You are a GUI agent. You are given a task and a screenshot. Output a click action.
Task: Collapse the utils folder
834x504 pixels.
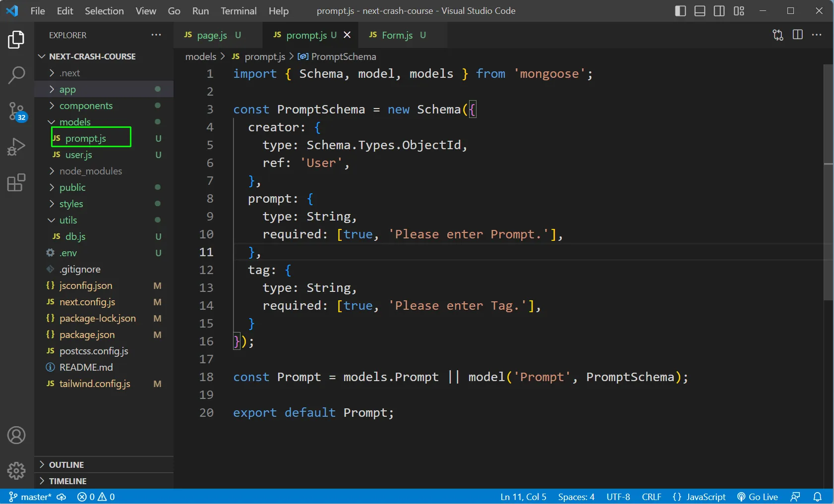click(104, 220)
